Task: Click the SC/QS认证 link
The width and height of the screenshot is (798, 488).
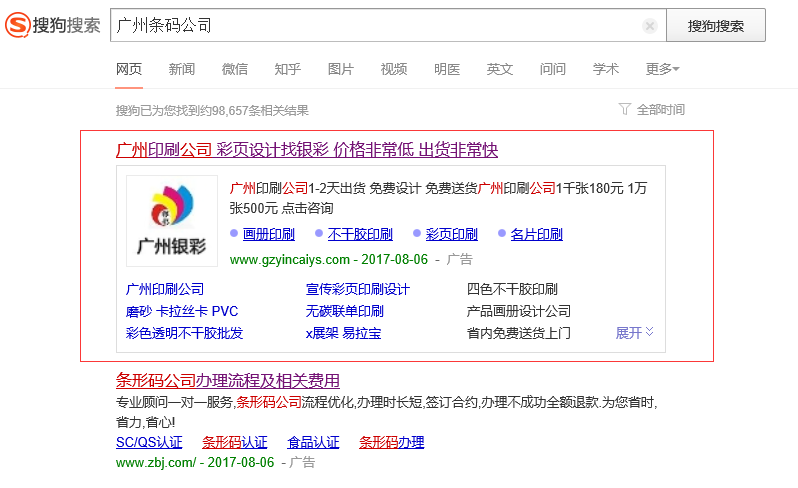Action: tap(149, 442)
